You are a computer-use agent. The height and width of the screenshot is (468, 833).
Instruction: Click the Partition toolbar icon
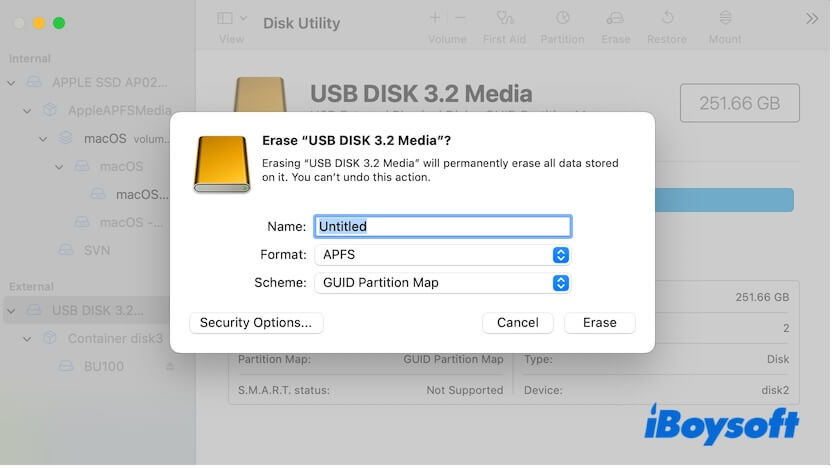click(562, 19)
